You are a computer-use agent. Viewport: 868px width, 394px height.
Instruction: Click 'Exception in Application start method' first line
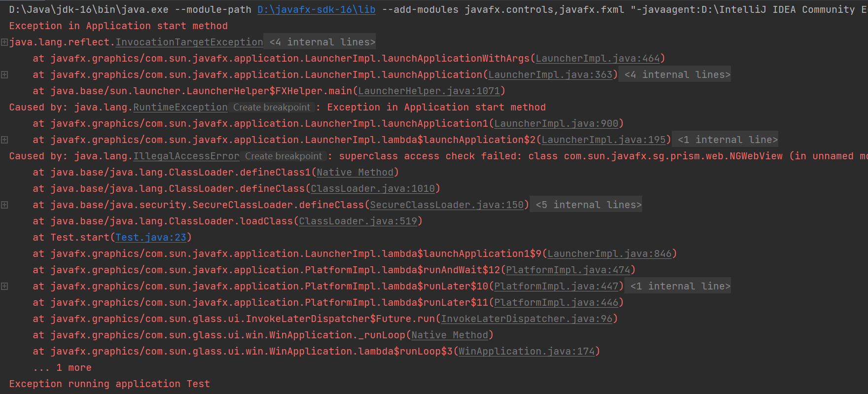(x=118, y=26)
